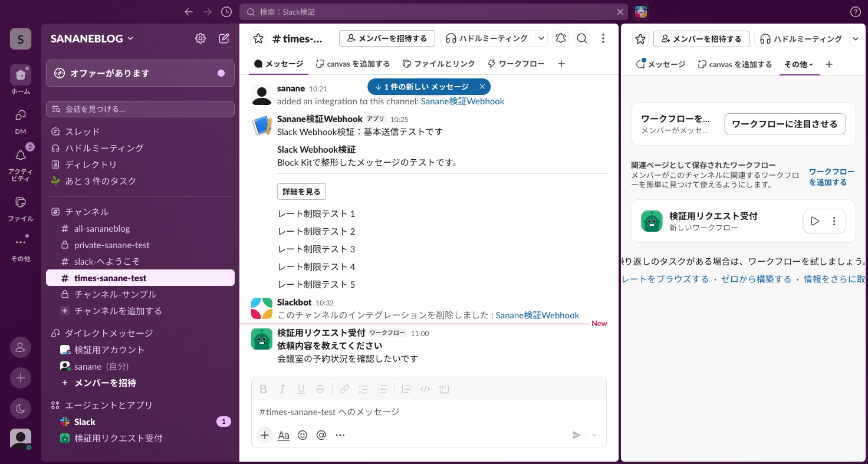This screenshot has width=868, height=464.
Task: Open the Sanane検証Webhook link in Slackbot message
Action: click(x=537, y=315)
